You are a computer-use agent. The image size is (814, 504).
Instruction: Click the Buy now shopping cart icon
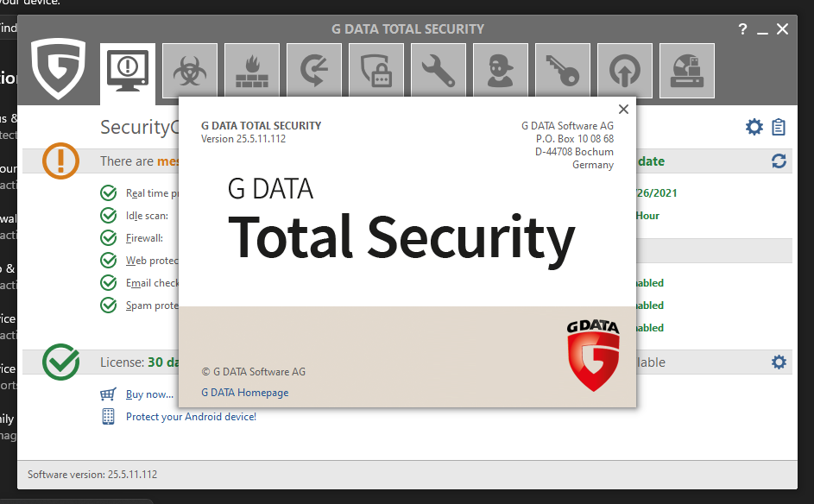(108, 394)
